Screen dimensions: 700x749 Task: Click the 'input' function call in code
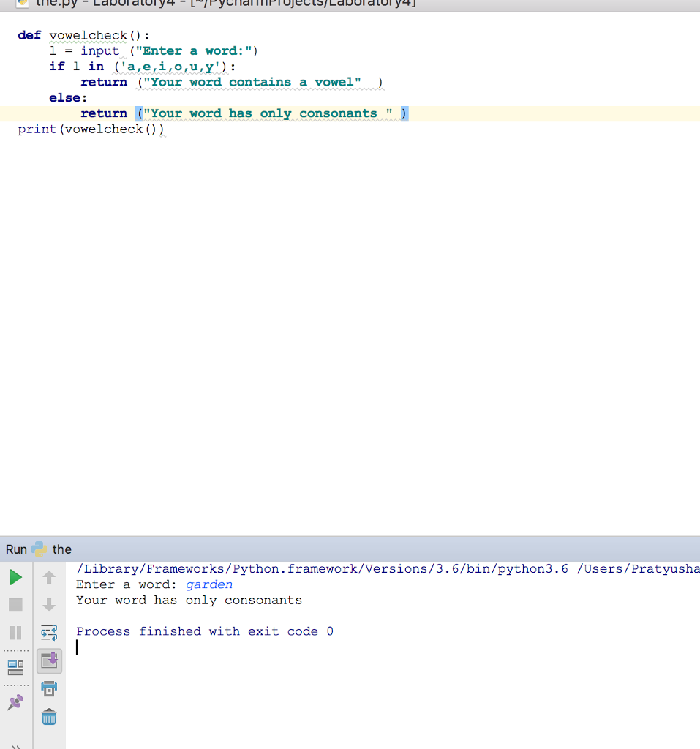(x=99, y=51)
